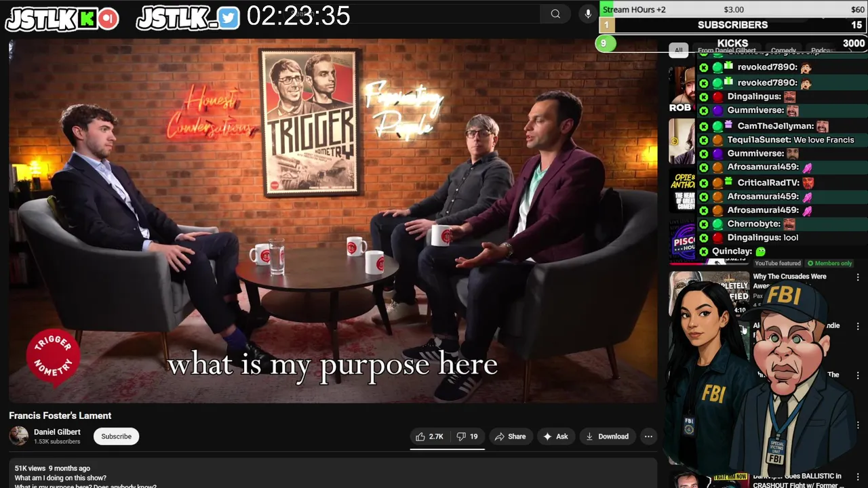Download the Francis Foster's Lament video
Screen dimensions: 868x488
click(x=607, y=436)
